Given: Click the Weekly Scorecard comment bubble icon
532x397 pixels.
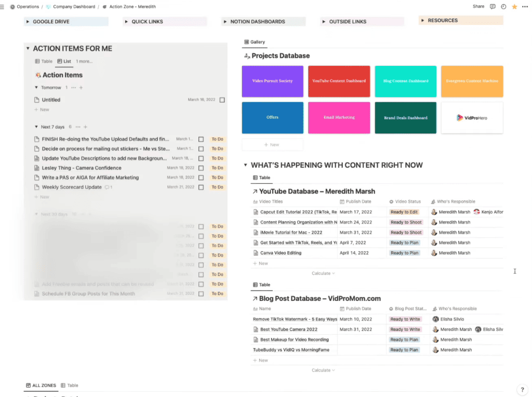Looking at the screenshot, I should click(x=107, y=187).
